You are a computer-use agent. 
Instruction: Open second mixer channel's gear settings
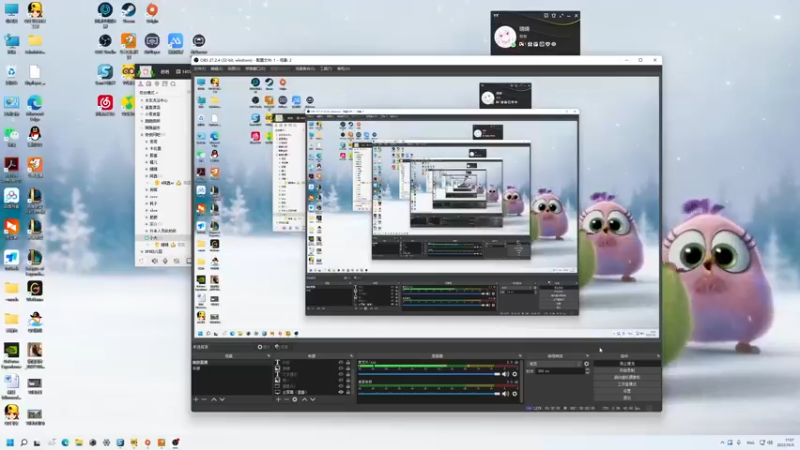515,393
